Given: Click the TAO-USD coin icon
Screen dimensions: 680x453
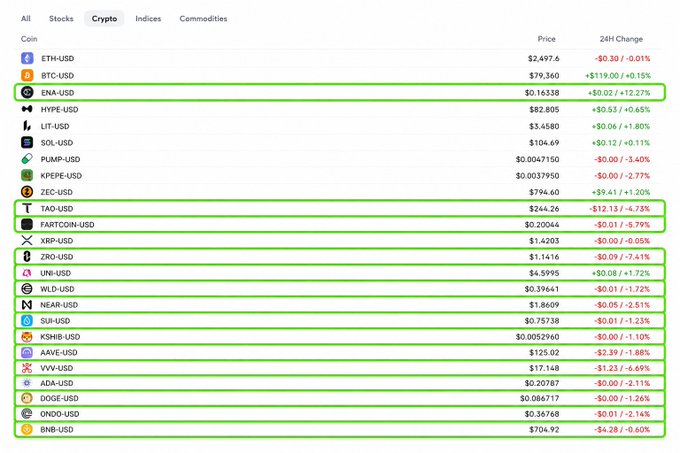Looking at the screenshot, I should tap(27, 209).
